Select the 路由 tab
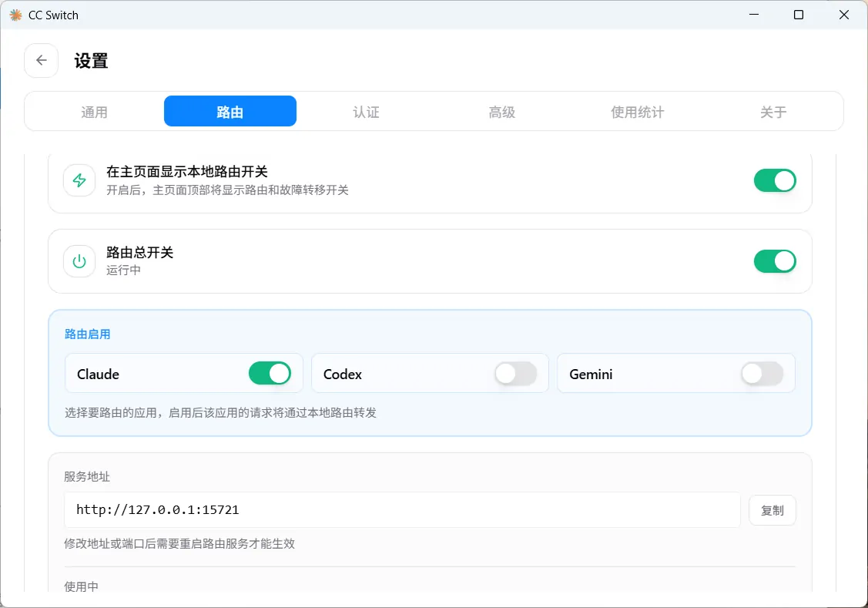Image resolution: width=868 pixels, height=608 pixels. [x=230, y=111]
